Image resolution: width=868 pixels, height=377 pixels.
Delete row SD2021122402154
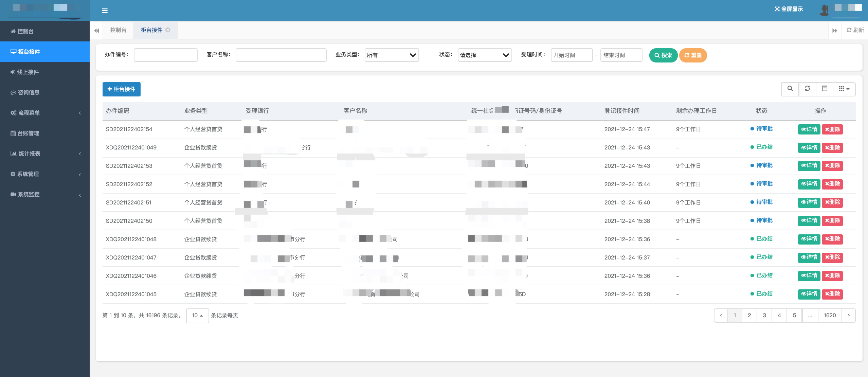click(832, 129)
